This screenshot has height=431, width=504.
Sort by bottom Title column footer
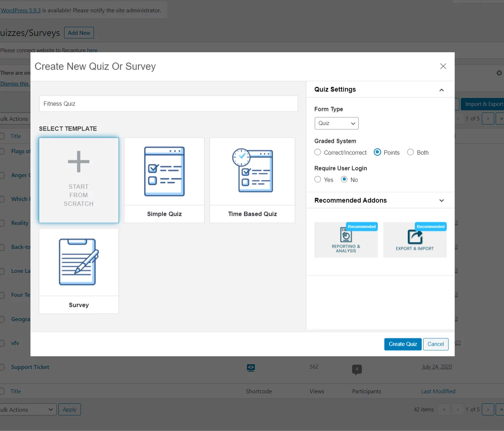click(16, 391)
